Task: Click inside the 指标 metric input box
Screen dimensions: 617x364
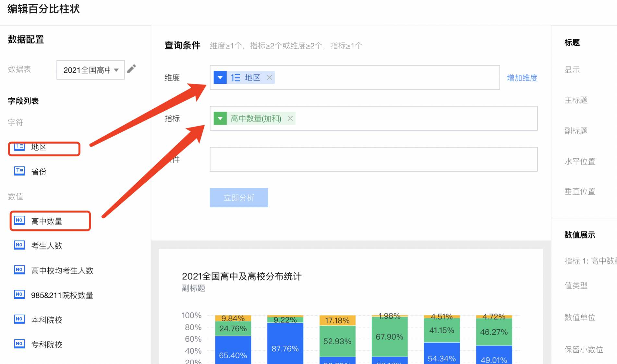Action: pyautogui.click(x=373, y=118)
